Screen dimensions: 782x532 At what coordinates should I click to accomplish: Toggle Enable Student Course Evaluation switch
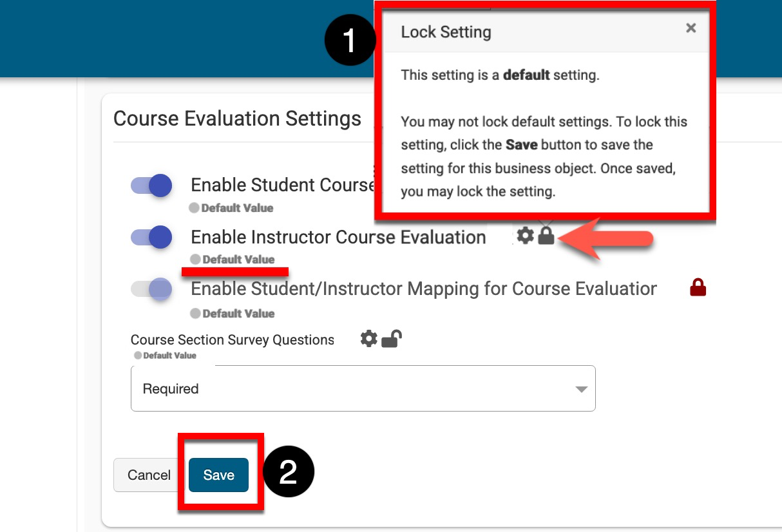click(152, 185)
